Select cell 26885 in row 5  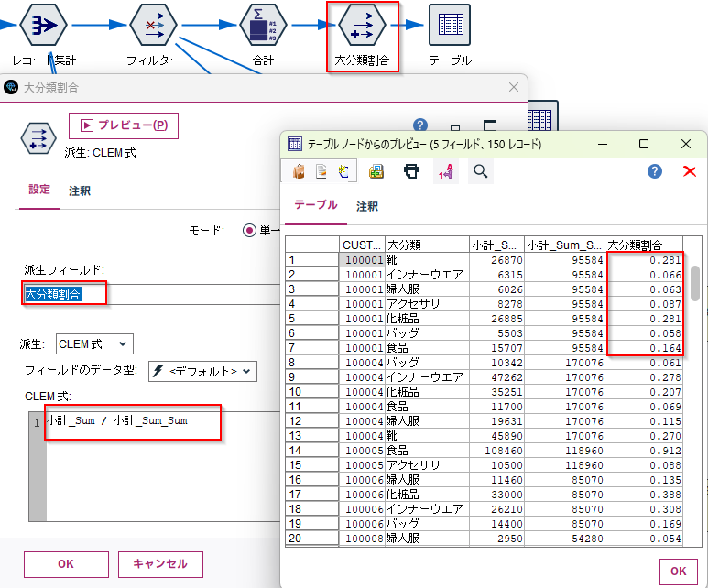pos(496,319)
